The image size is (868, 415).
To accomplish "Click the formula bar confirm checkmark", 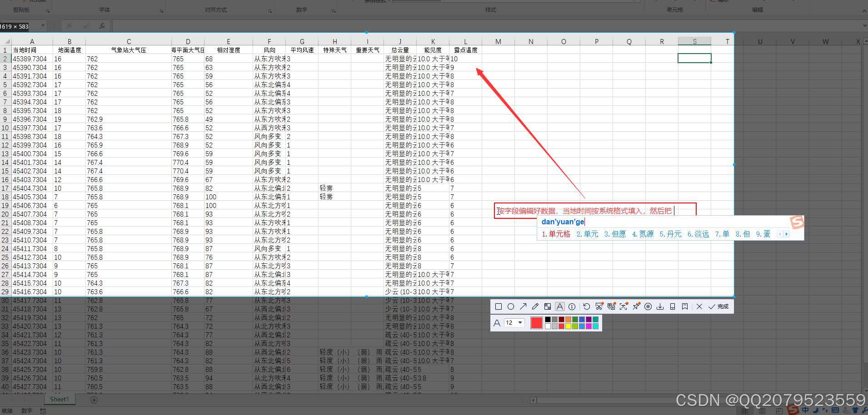I will click(86, 26).
